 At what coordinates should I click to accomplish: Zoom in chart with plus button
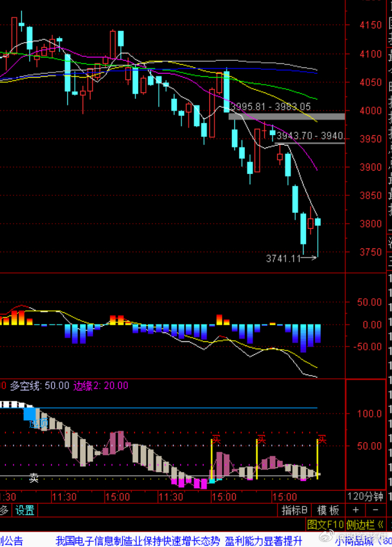[355, 510]
